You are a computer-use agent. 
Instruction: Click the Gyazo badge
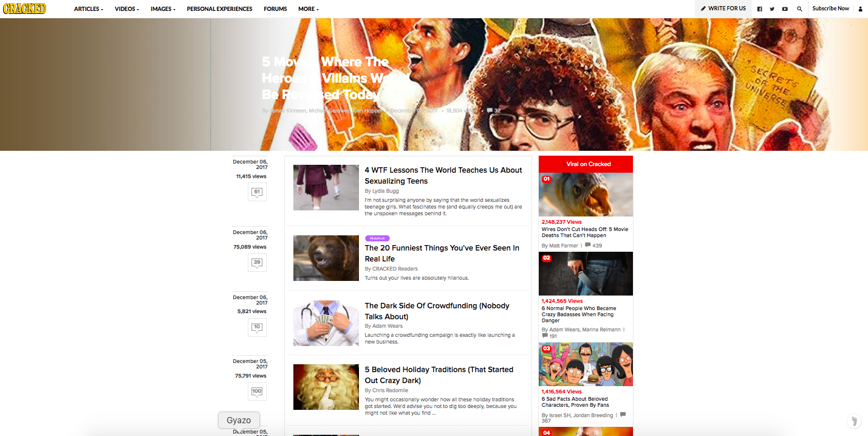239,420
